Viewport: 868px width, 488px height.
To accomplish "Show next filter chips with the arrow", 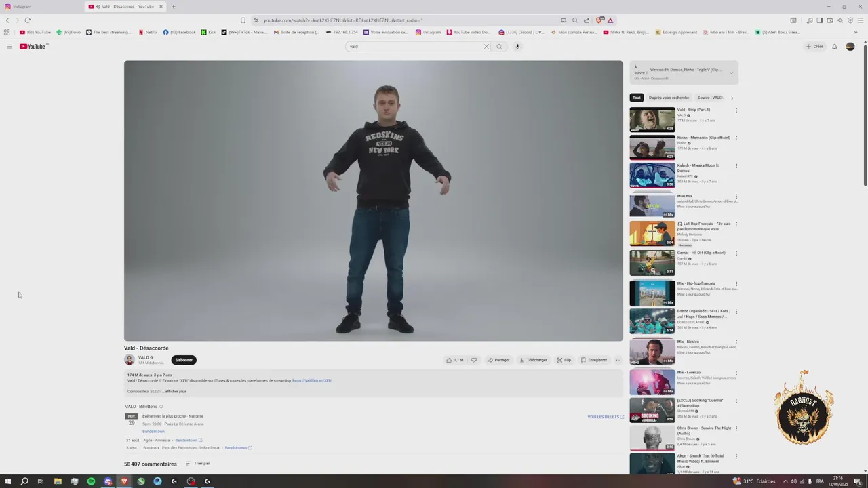I will tap(732, 98).
